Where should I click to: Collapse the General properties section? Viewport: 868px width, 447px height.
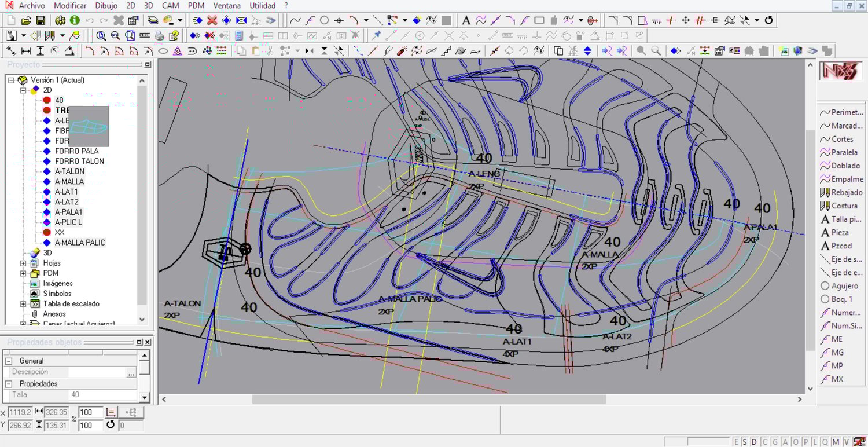tap(9, 361)
